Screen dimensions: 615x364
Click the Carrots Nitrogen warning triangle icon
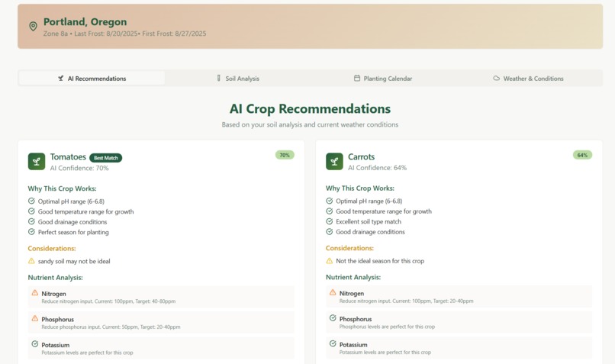pos(333,292)
